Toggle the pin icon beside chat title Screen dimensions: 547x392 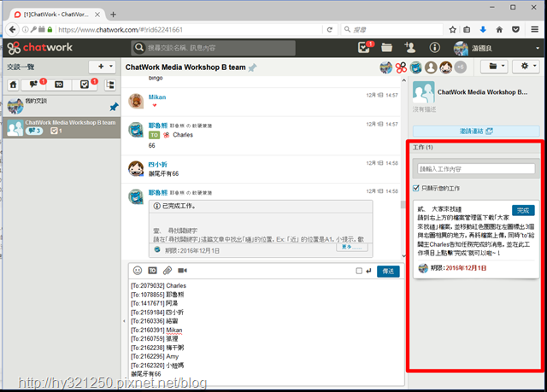point(252,67)
